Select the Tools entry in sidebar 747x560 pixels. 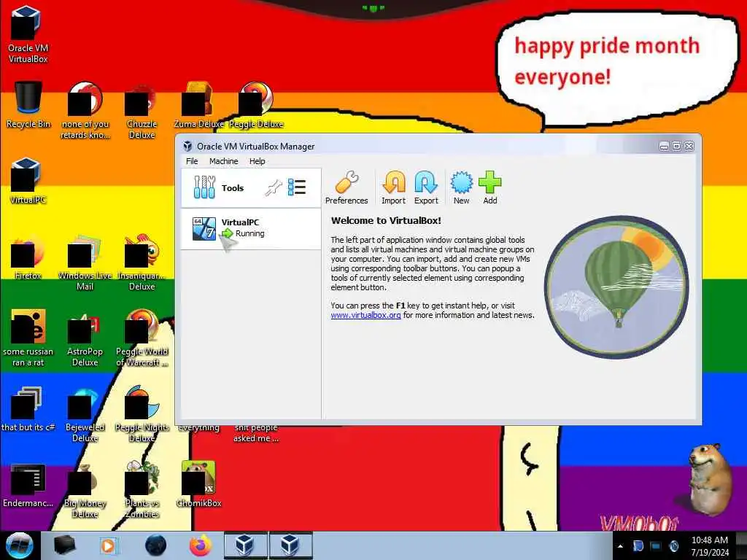(x=251, y=187)
